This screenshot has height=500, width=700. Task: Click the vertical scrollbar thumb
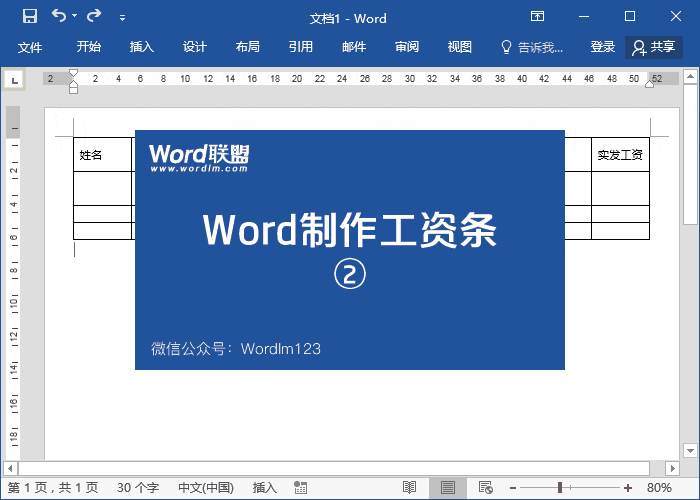point(690,155)
